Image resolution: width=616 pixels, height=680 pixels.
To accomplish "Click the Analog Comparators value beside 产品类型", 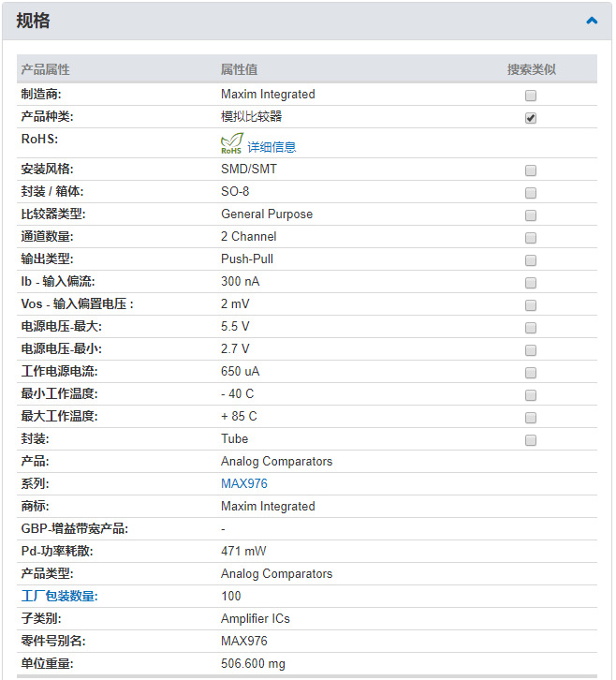I will tap(276, 573).
